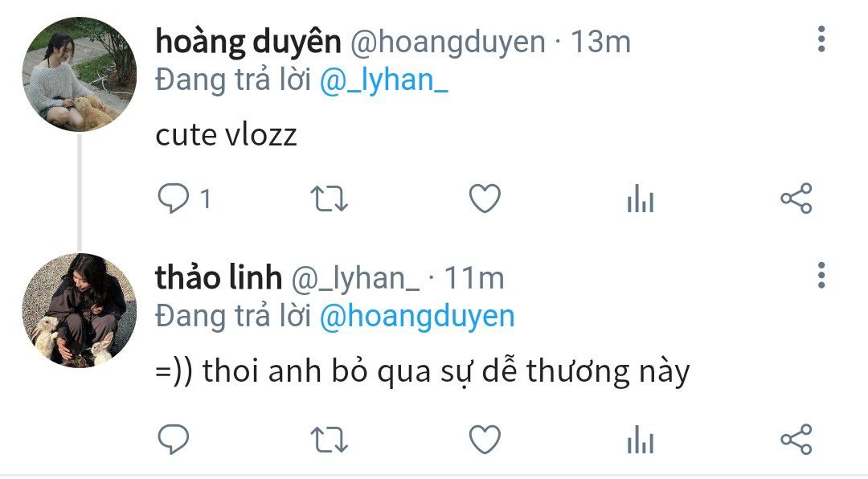Click the hoàng duyên display name
This screenshot has width=868, height=479.
(x=248, y=43)
